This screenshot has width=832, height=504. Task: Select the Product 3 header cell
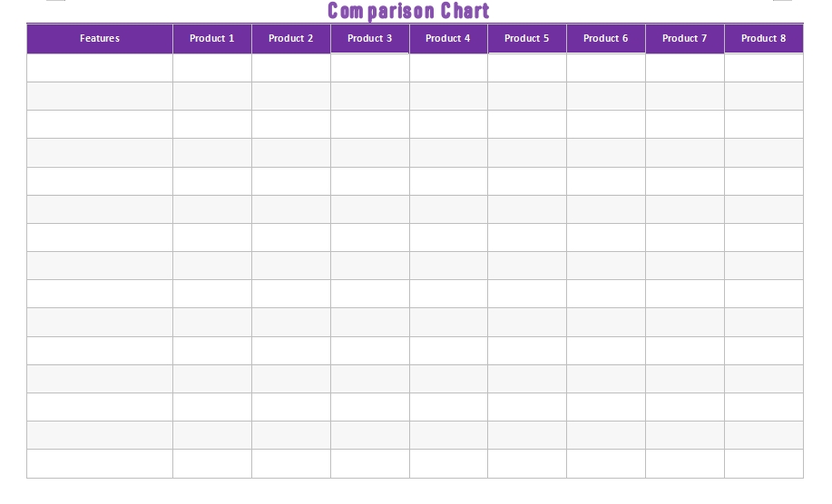370,39
